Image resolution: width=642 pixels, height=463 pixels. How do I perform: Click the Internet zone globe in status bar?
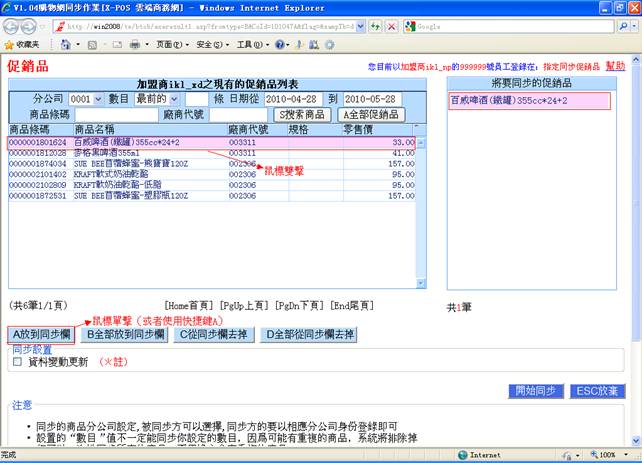point(462,455)
